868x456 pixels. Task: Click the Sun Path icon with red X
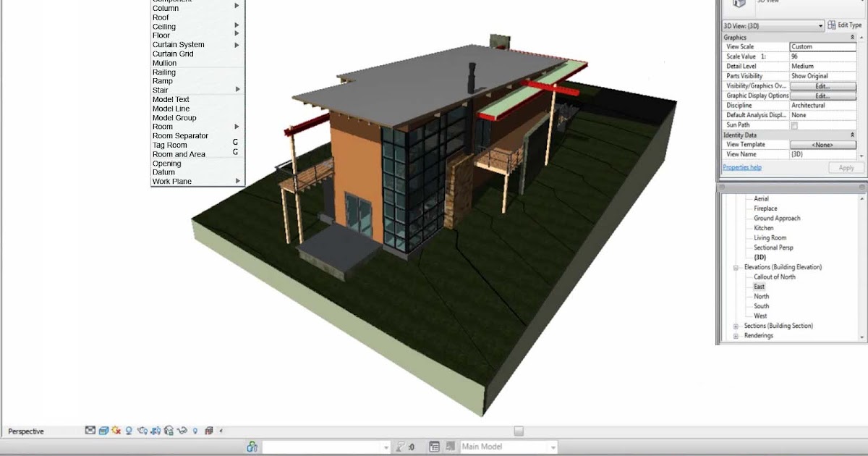click(116, 431)
